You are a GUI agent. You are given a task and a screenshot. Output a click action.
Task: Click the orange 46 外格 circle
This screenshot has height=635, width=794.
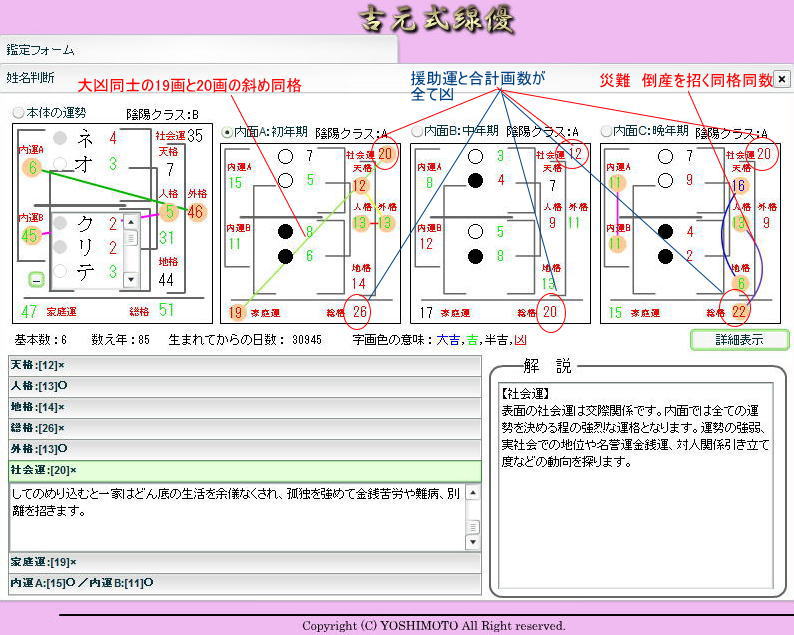tap(194, 212)
